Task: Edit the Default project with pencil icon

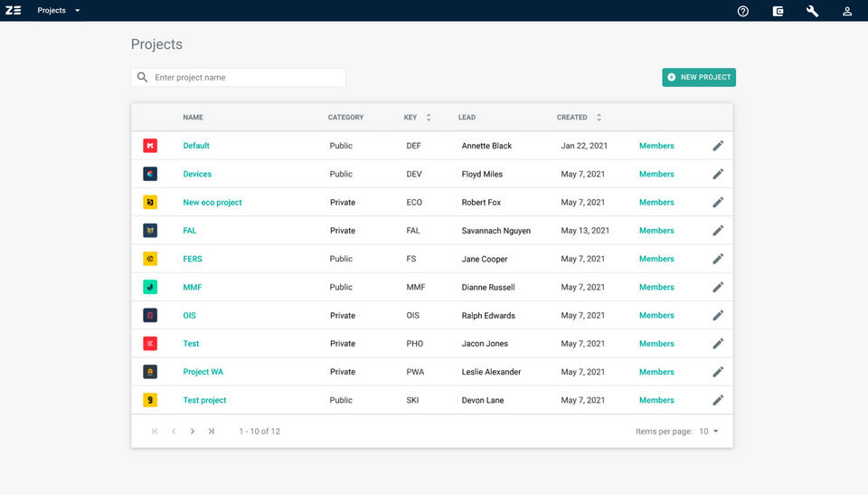Action: click(x=718, y=146)
